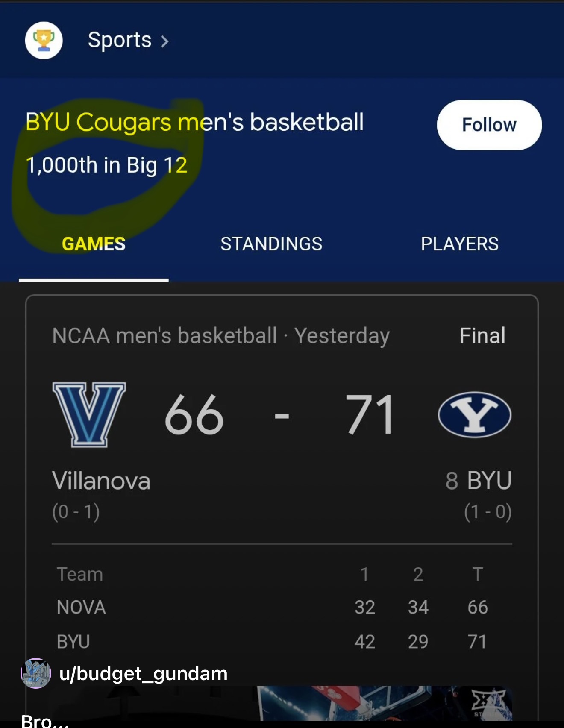Open the u/budget_gundam username
The height and width of the screenshot is (728, 564).
144,674
